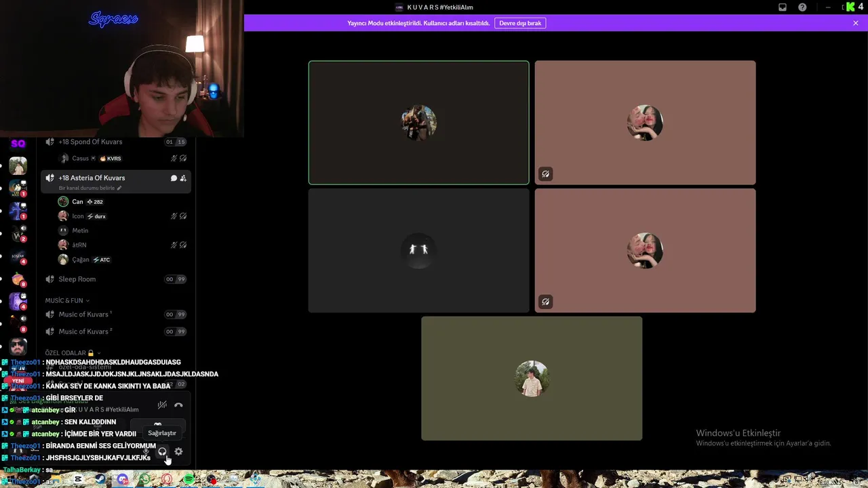Join Music of Kuvars 1 channel
This screenshot has height=488, width=868.
(x=115, y=314)
